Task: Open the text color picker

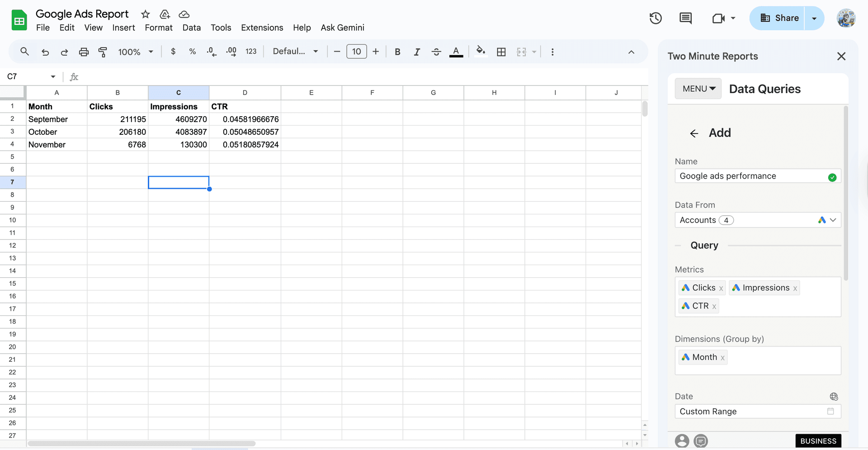Action: click(x=456, y=52)
